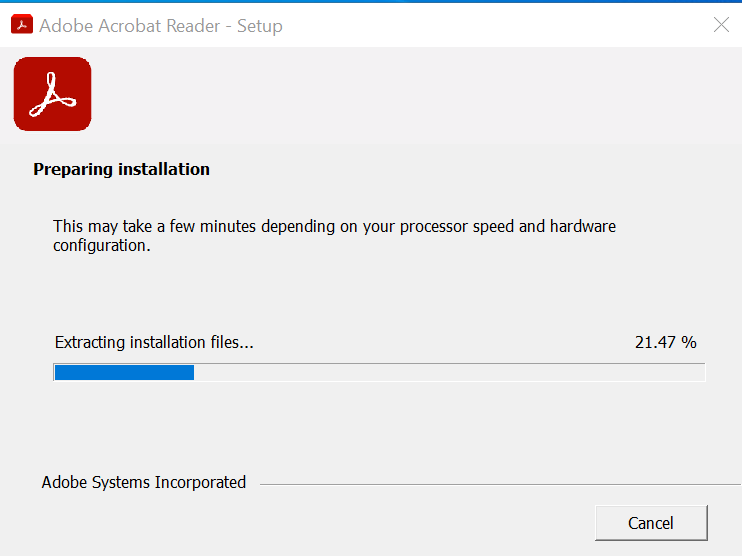742x556 pixels.
Task: Click the empty title bar area left of X
Action: tap(500, 25)
